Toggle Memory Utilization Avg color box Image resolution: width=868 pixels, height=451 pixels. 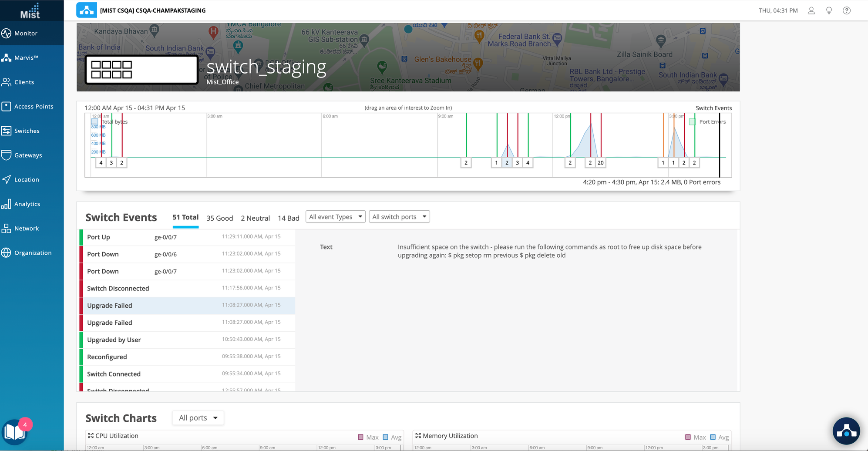713,437
